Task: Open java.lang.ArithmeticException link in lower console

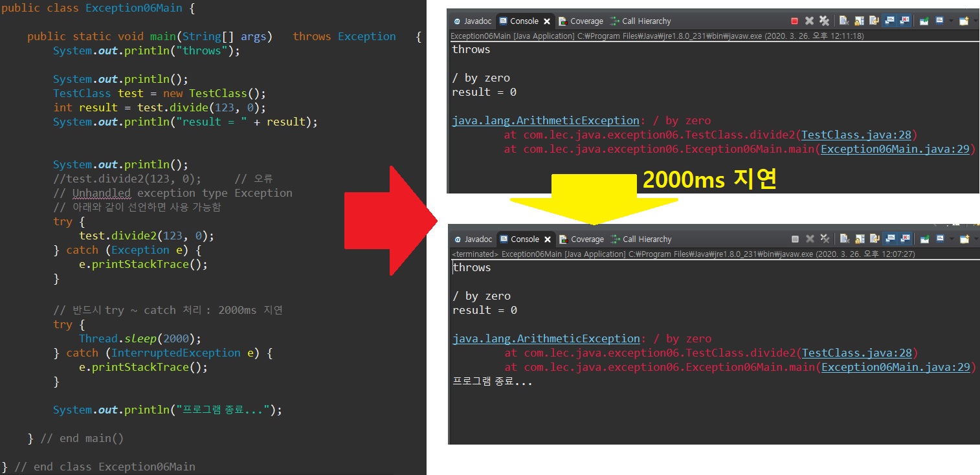Action: coord(546,338)
